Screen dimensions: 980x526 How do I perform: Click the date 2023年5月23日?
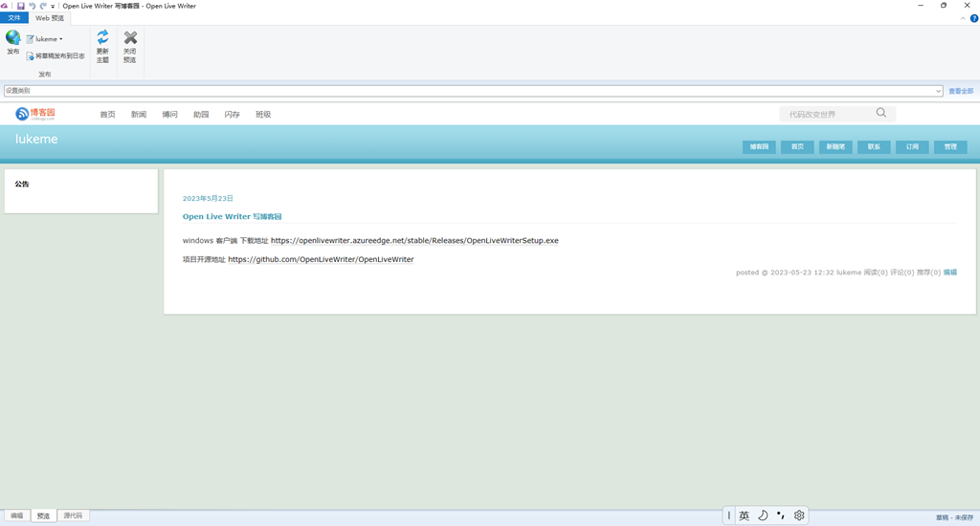pos(208,198)
